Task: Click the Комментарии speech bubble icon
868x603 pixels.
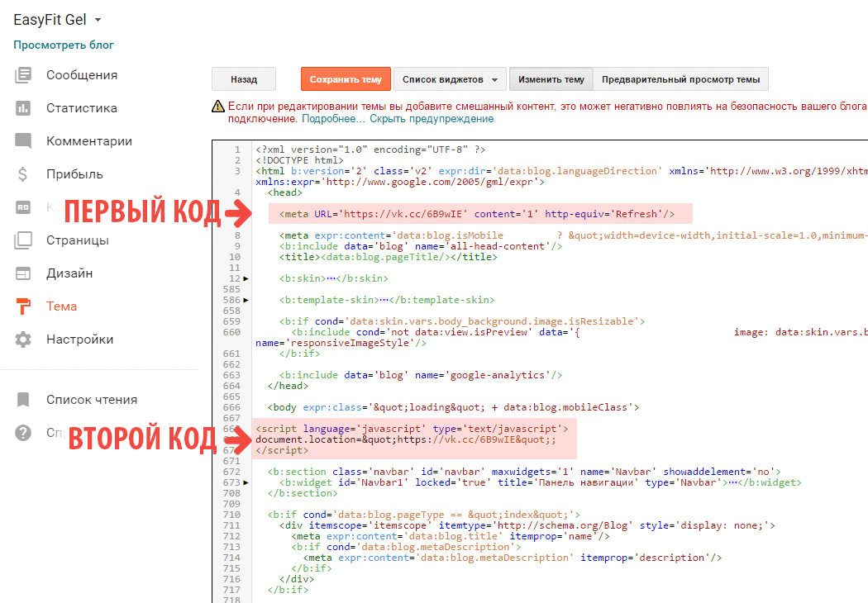Action: [x=23, y=141]
